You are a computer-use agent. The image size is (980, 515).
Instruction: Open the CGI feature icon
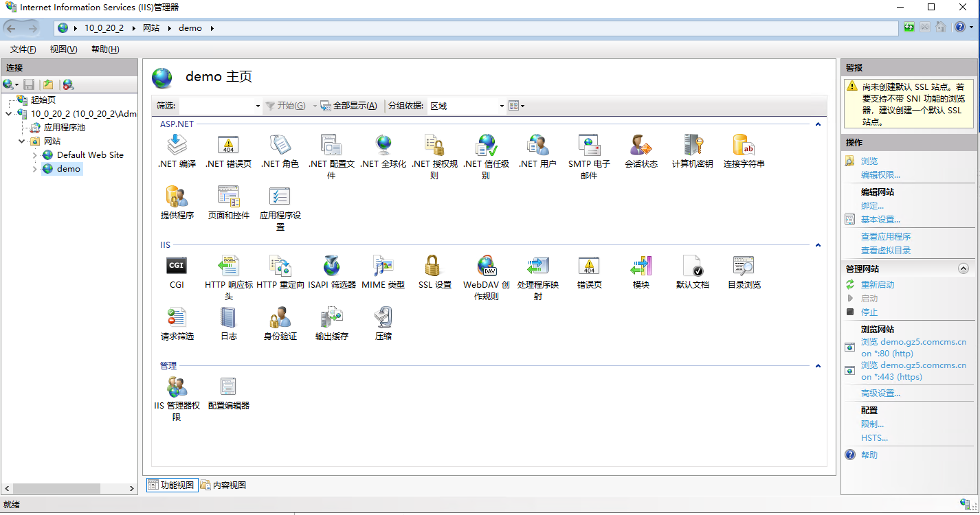click(x=177, y=272)
